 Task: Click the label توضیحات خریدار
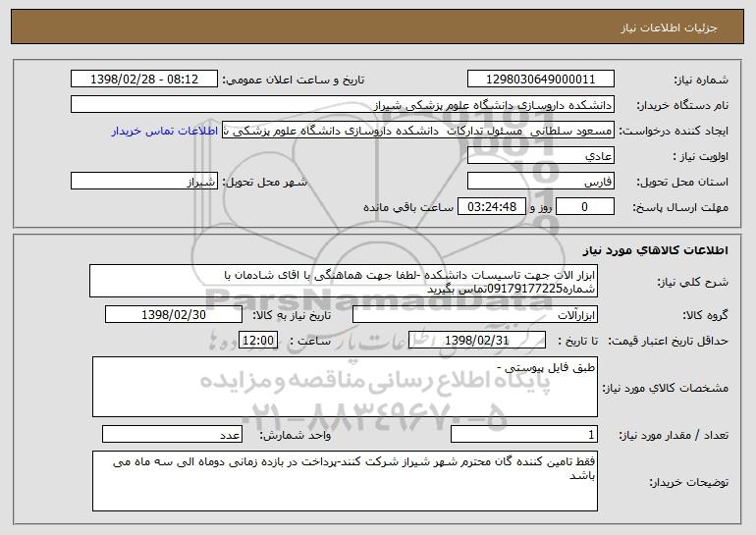tap(689, 482)
